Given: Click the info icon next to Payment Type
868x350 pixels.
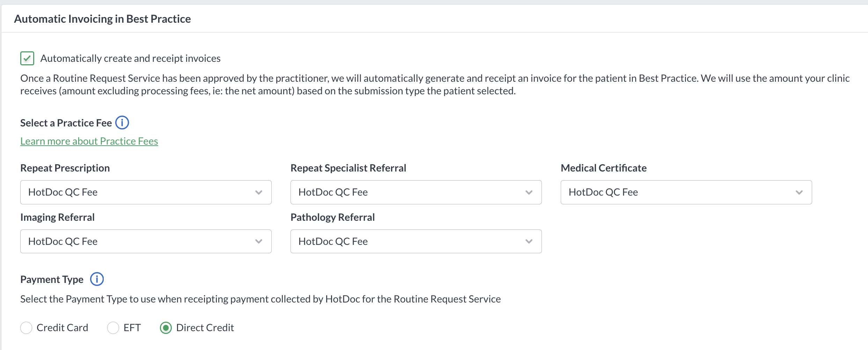Looking at the screenshot, I should (x=97, y=279).
